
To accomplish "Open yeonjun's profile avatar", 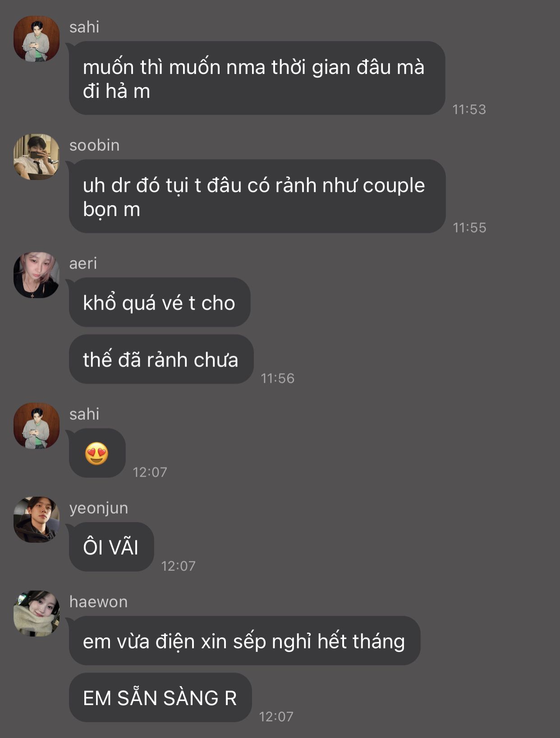I will click(x=37, y=520).
